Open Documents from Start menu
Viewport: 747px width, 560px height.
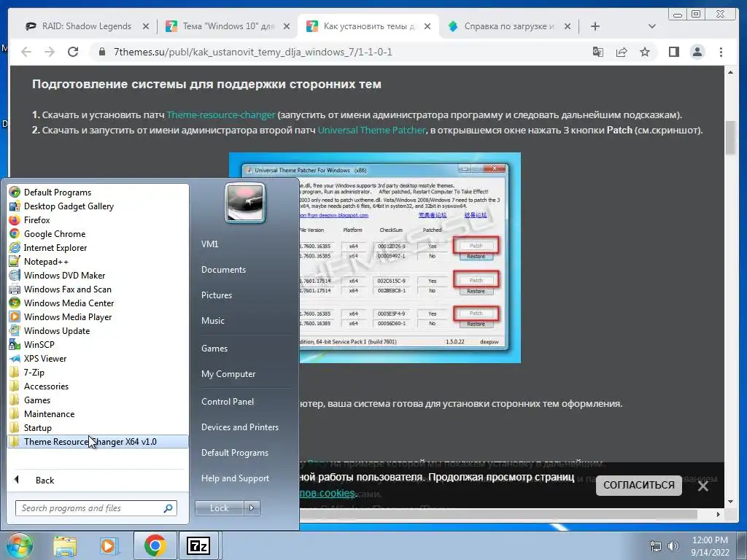tap(223, 270)
